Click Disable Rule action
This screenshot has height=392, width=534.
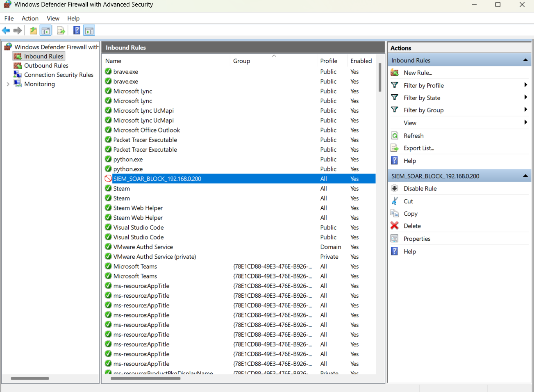coord(420,188)
